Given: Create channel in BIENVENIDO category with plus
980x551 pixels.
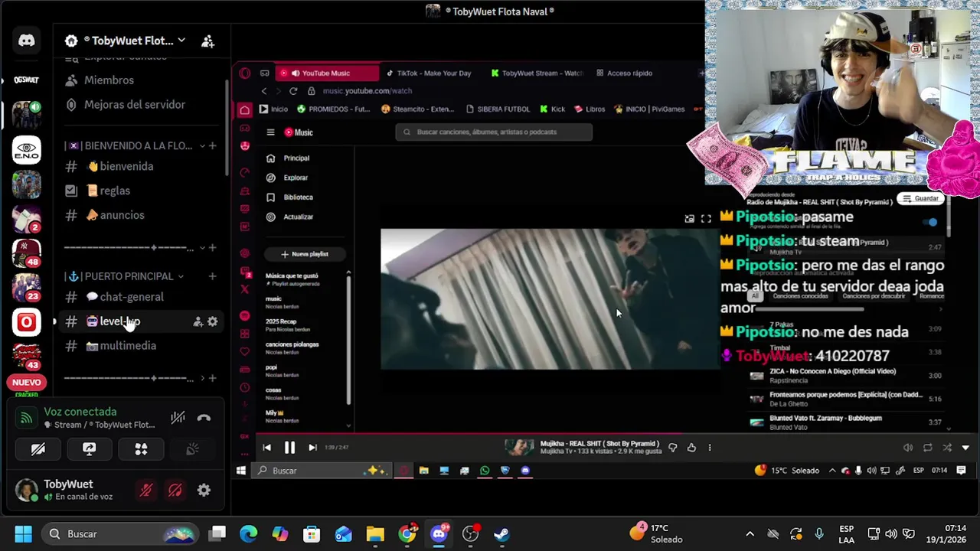Looking at the screenshot, I should [x=213, y=145].
